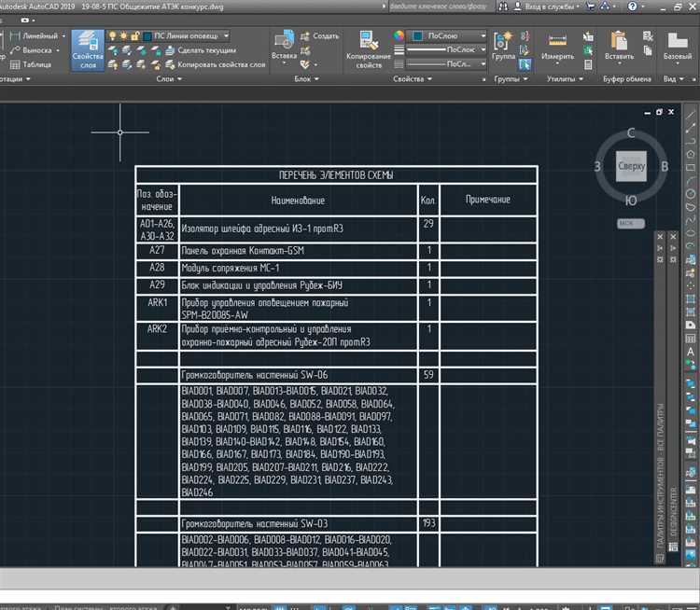Click the cut icon in Буфер обмена
This screenshot has height=610, width=700.
pyautogui.click(x=648, y=36)
